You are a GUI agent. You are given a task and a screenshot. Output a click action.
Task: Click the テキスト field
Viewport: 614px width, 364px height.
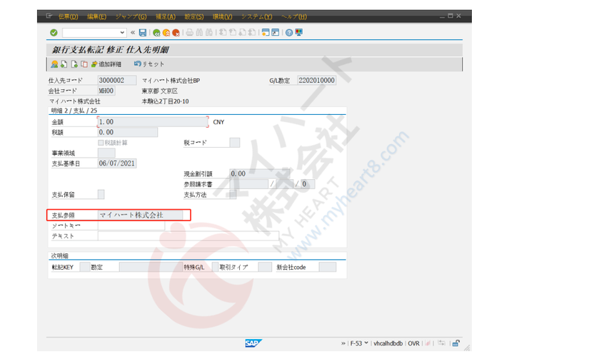coord(188,236)
